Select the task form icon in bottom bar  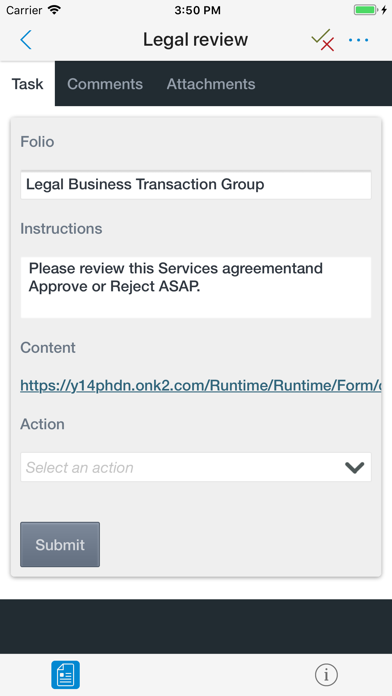65,675
